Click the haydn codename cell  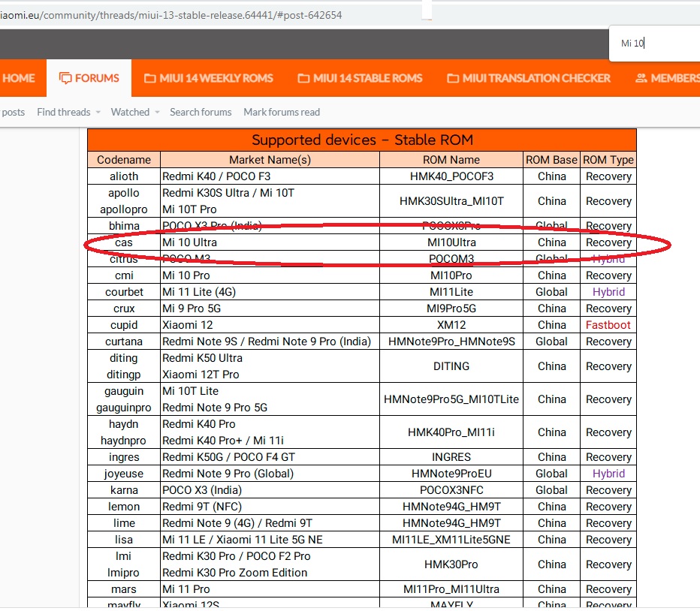click(x=124, y=424)
